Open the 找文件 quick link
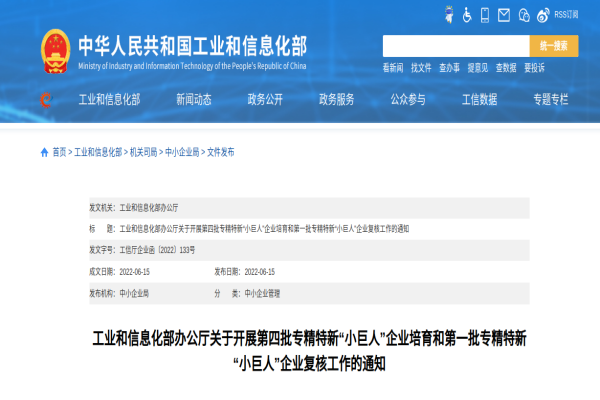This screenshot has height=400, width=600. 421,68
